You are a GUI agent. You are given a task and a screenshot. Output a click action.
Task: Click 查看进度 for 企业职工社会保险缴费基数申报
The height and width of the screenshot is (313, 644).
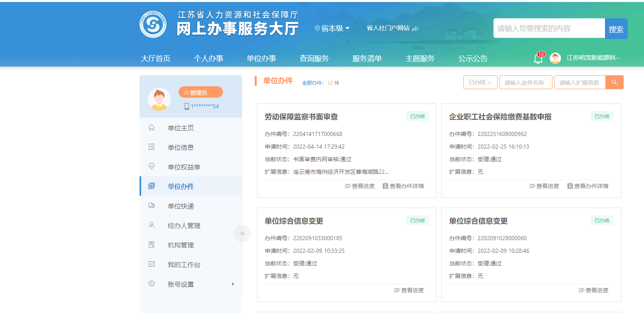544,186
